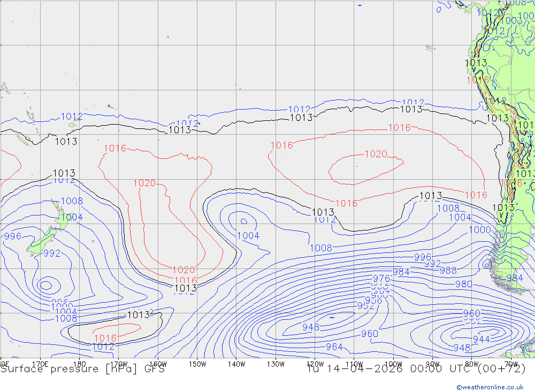Click the 140W longitude label
Screen dimensions: 535x392
point(236,364)
